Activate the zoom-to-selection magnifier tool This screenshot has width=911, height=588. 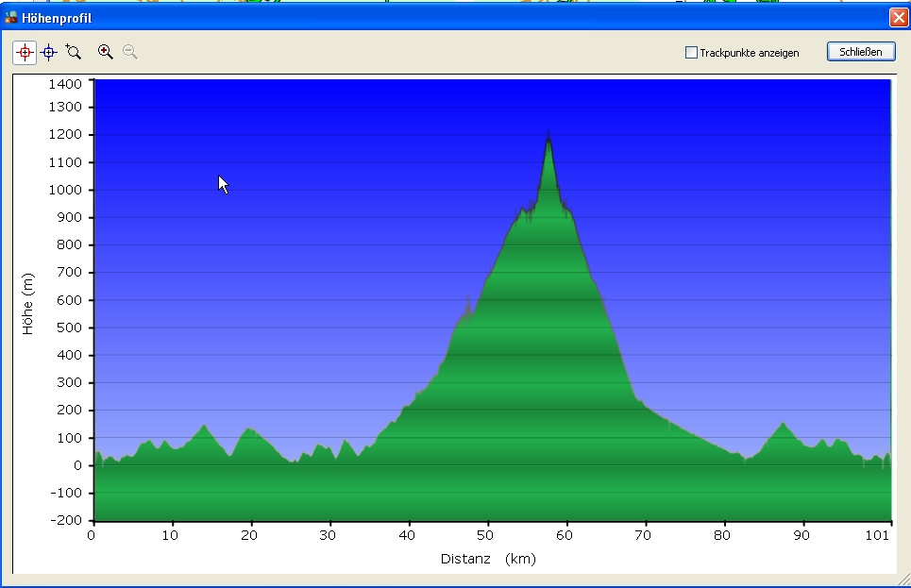(74, 53)
